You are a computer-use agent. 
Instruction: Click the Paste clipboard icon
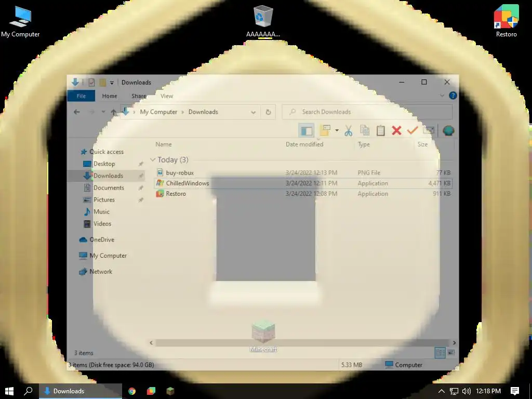click(381, 130)
